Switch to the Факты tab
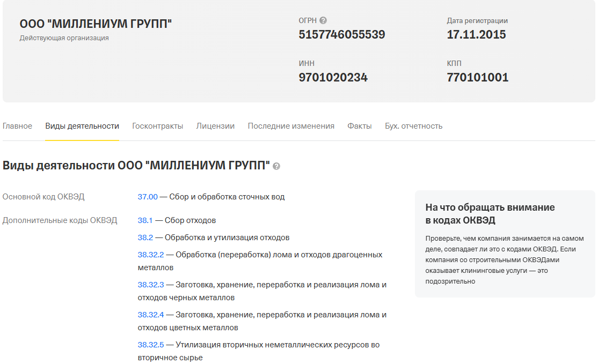 tap(360, 126)
